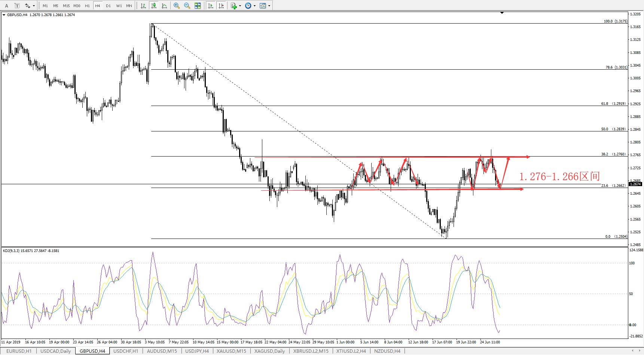
Task: Open the EURUSD,H1 chart tab
Action: coord(19,351)
